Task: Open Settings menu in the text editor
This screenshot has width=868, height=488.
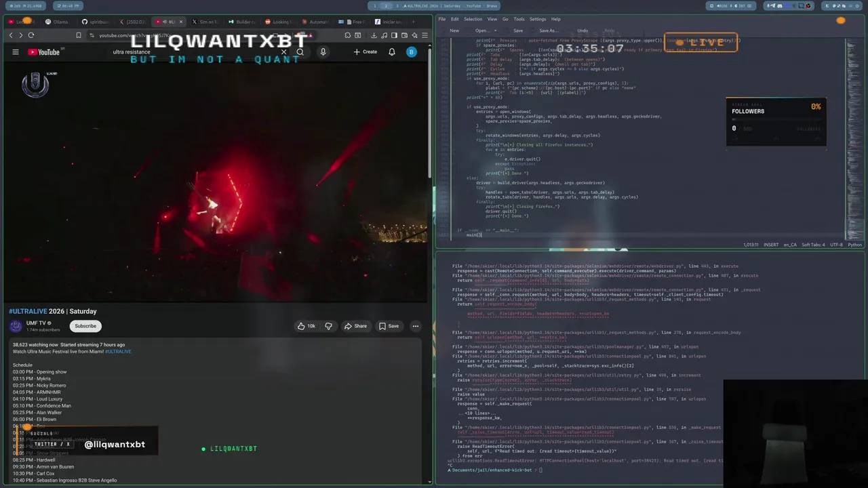Action: point(538,19)
